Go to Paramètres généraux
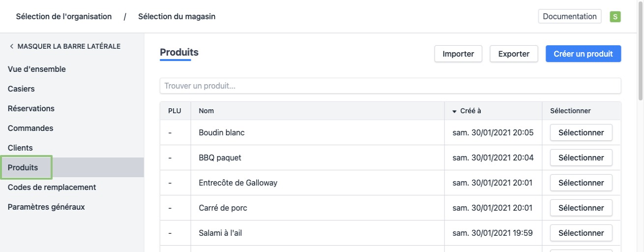 46,207
